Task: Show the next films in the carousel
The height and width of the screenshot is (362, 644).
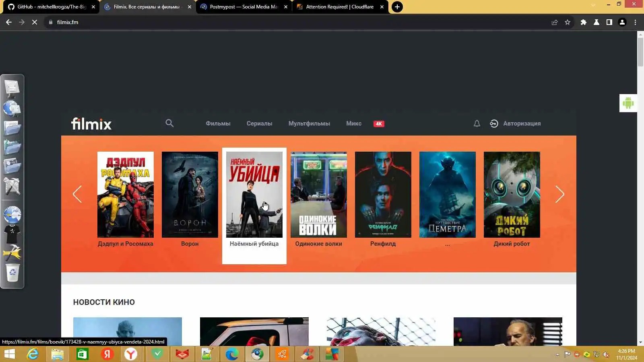Action: tap(560, 194)
